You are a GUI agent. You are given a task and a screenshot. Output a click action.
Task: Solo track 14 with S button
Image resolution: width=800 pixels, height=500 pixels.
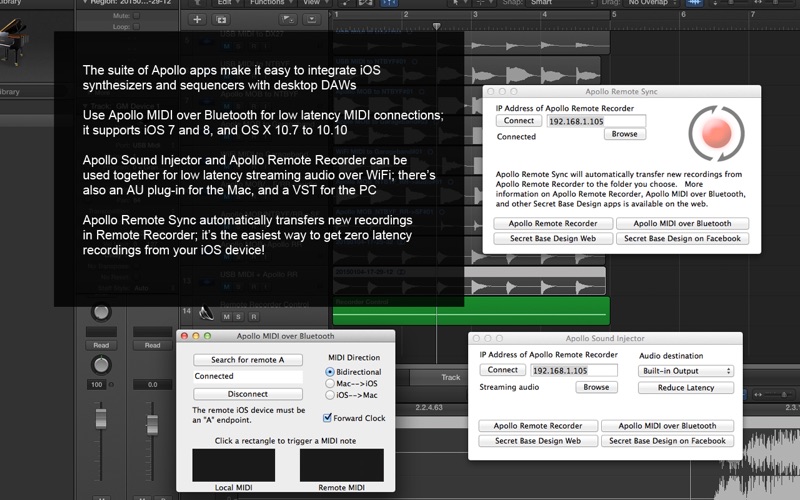click(x=238, y=317)
